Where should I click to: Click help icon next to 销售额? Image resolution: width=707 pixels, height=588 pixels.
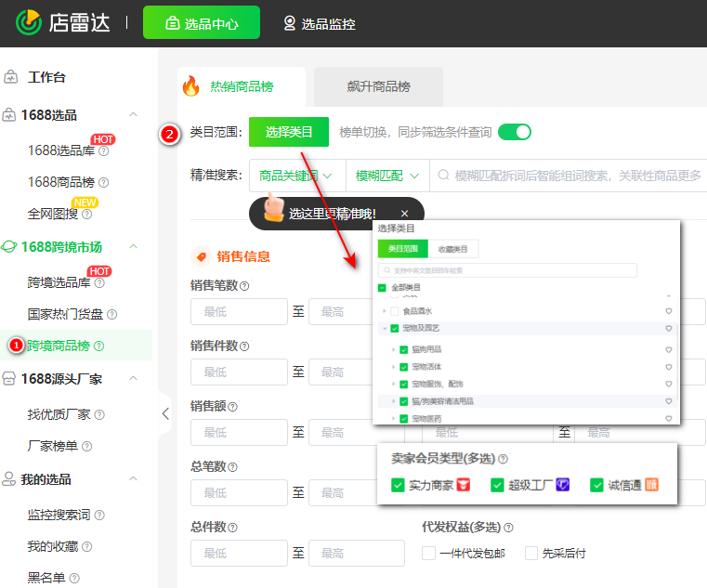(232, 407)
